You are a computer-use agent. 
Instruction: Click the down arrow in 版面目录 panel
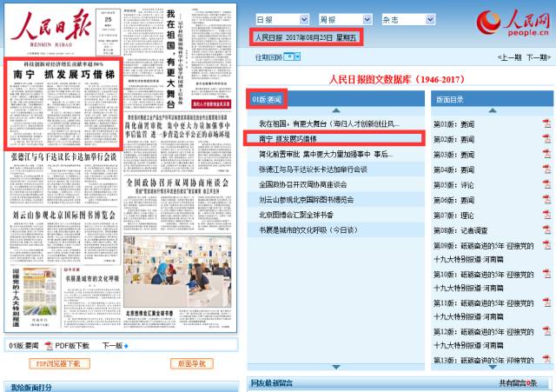click(x=493, y=367)
